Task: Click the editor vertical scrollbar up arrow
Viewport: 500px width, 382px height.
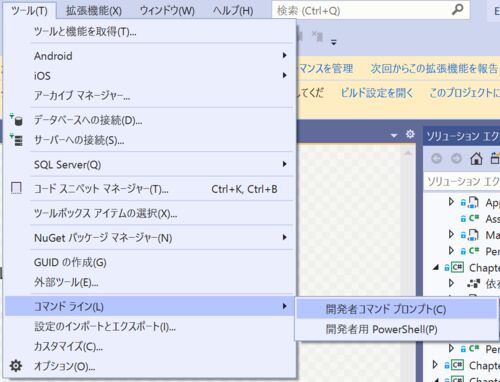Action: [x=408, y=153]
